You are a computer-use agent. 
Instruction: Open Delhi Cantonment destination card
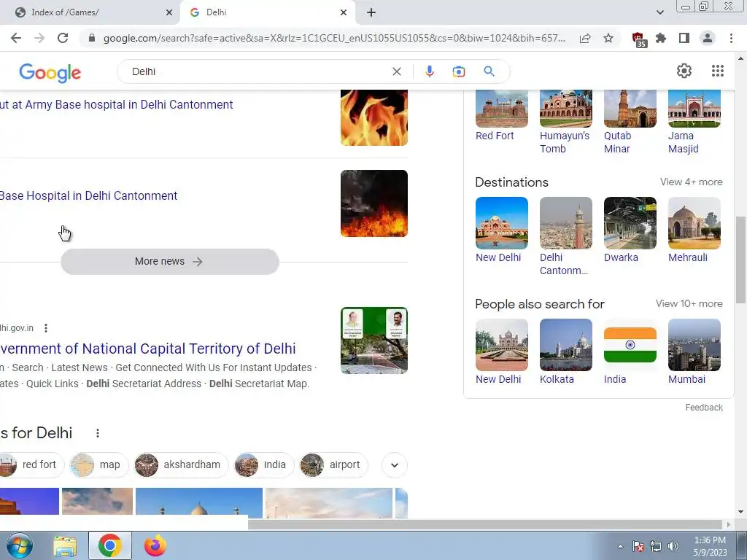click(x=566, y=237)
